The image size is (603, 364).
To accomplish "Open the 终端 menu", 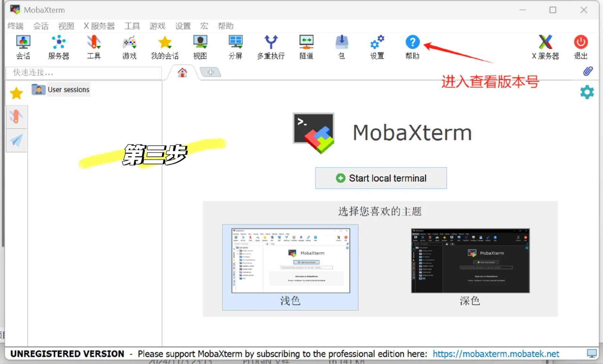I will (x=15, y=26).
